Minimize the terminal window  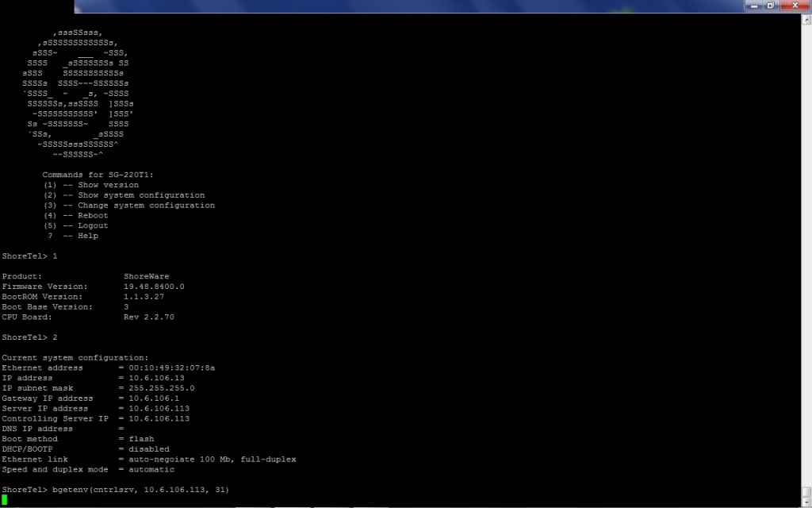755,6
